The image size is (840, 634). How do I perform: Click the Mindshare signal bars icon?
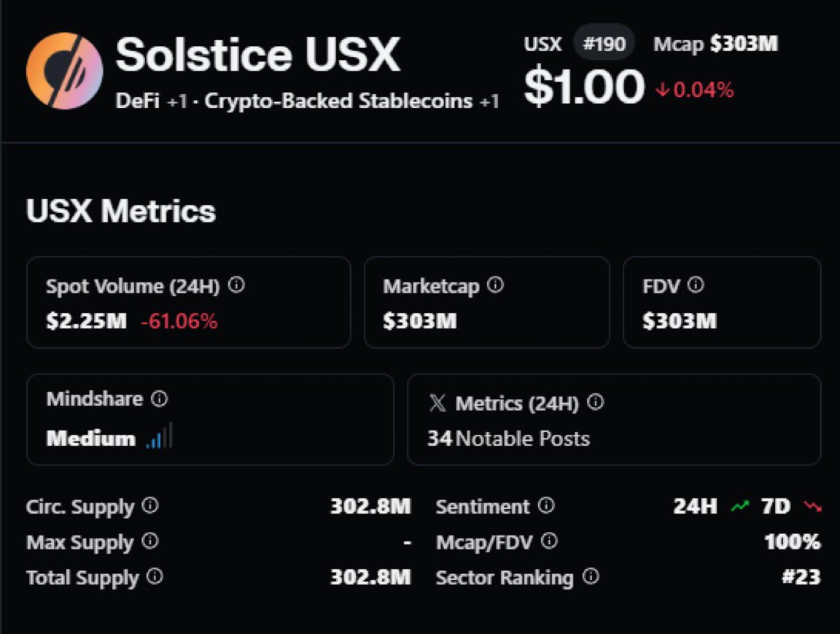click(159, 438)
